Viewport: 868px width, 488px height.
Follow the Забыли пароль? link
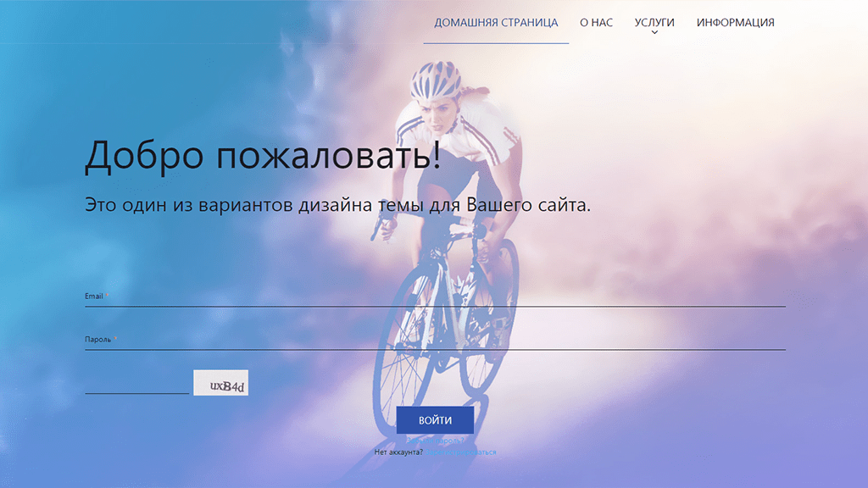pyautogui.click(x=435, y=441)
